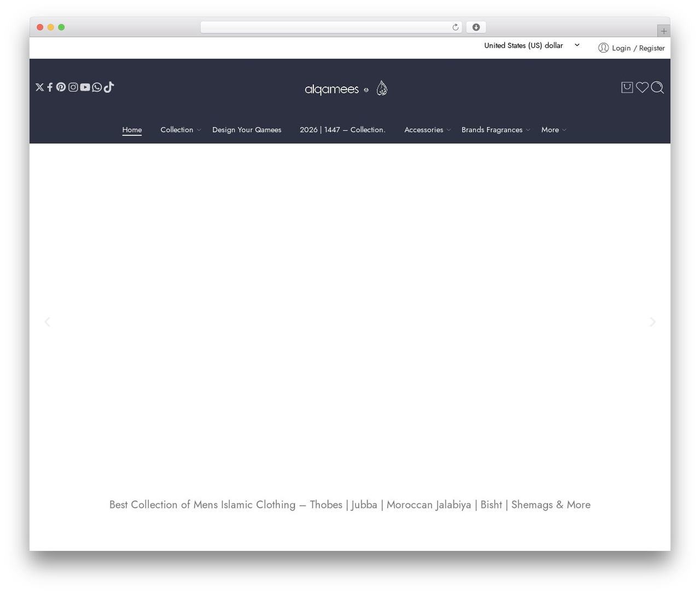This screenshot has width=700, height=593.
Task: Open the Facebook social link
Action: click(x=50, y=87)
